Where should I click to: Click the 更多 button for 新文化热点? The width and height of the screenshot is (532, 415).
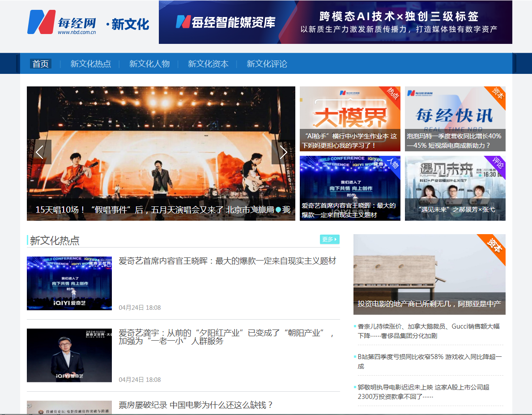click(x=329, y=239)
